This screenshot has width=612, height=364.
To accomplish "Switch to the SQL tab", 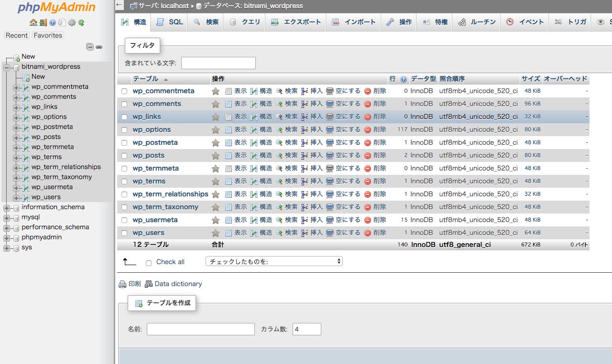I will pos(170,22).
